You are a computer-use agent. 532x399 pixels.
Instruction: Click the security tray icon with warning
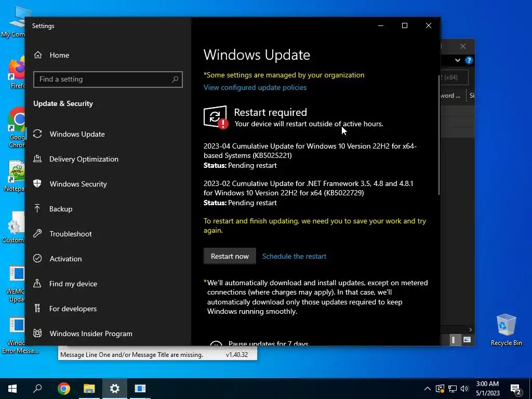(x=440, y=389)
